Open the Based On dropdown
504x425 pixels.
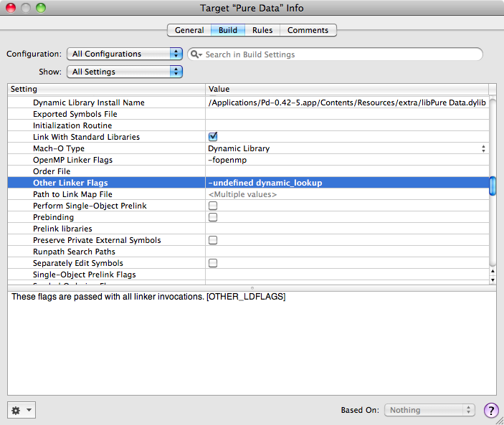[x=429, y=410]
